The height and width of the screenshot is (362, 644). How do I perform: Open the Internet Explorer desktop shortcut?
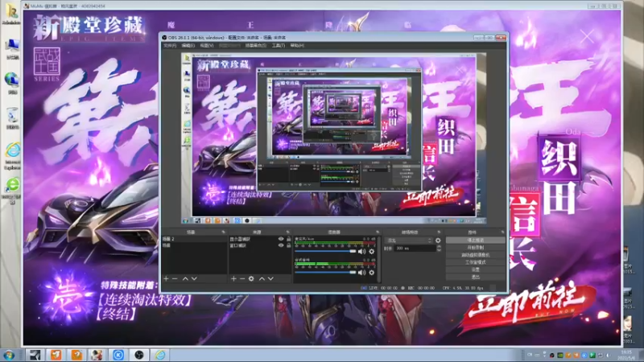pyautogui.click(x=12, y=155)
